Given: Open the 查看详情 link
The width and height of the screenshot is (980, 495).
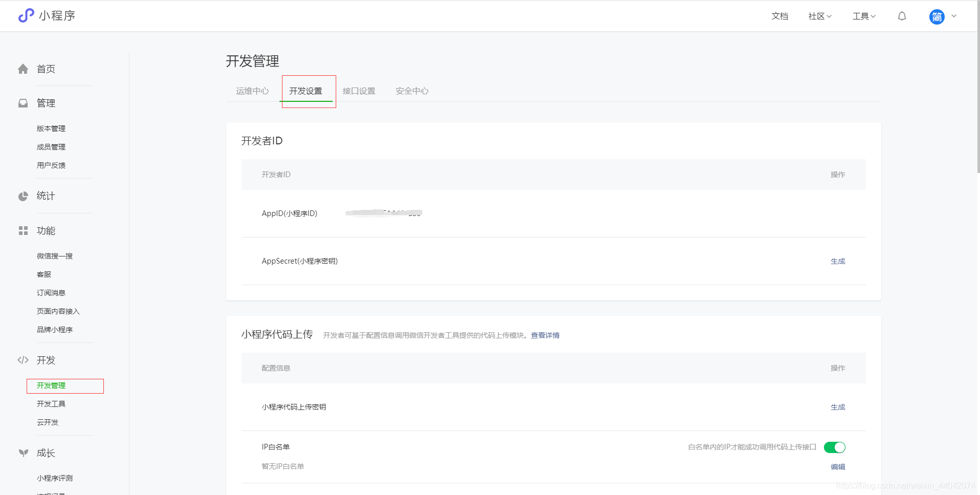Looking at the screenshot, I should (545, 335).
